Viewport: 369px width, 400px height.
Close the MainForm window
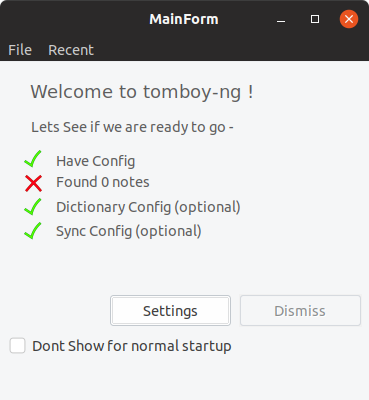point(349,19)
